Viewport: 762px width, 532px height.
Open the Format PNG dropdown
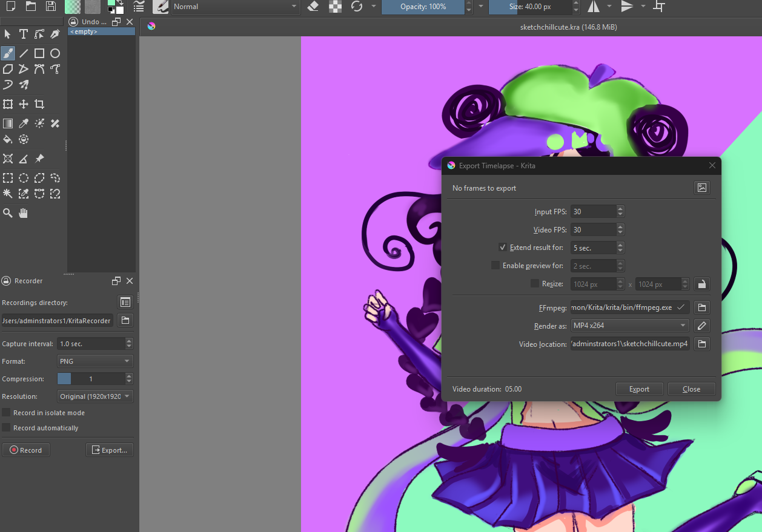94,361
